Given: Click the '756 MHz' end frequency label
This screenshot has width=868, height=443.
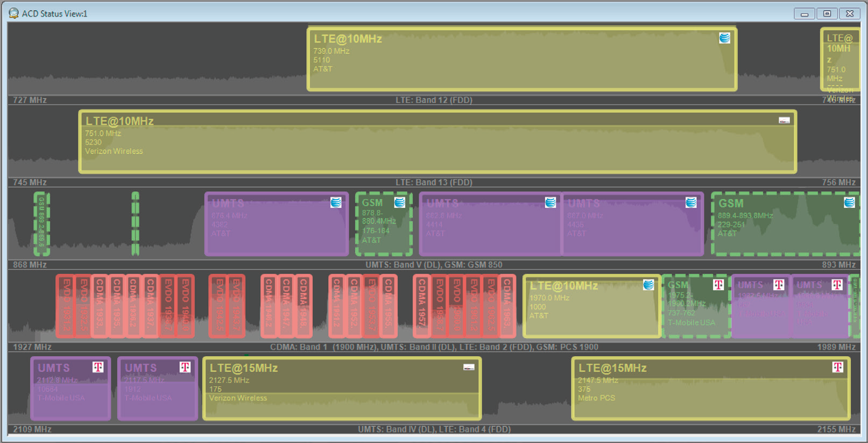Looking at the screenshot, I should coord(838,182).
